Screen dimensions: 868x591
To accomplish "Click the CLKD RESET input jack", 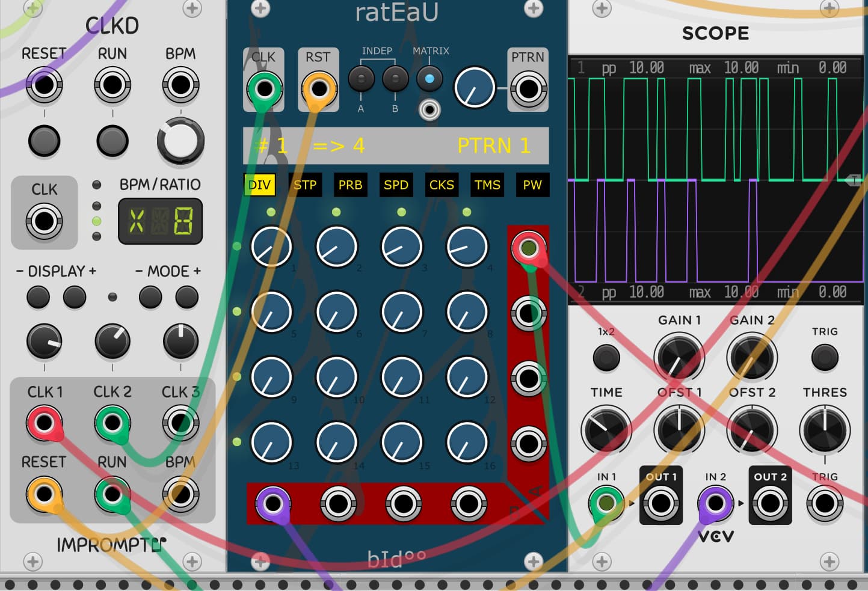I will (x=44, y=85).
